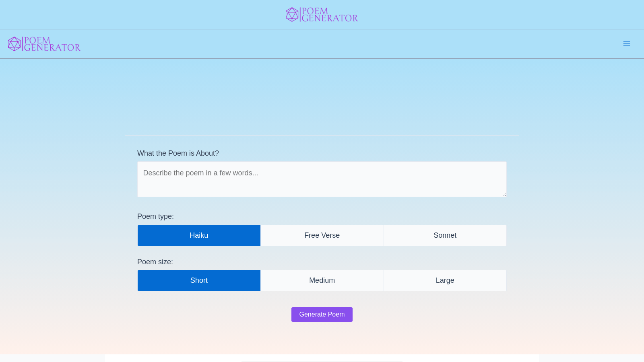Click the Poem Generator text in the top center logo

329,14
